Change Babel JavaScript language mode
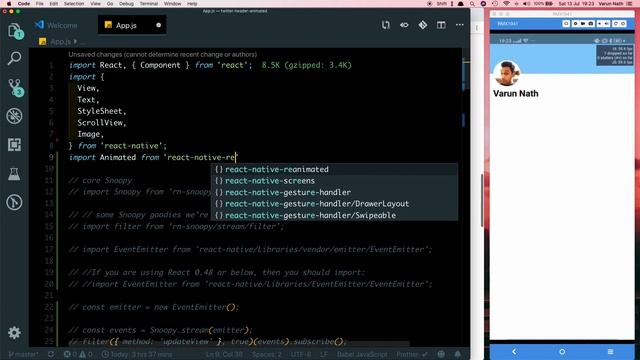Image resolution: width=640 pixels, height=360 pixels. pyautogui.click(x=362, y=354)
